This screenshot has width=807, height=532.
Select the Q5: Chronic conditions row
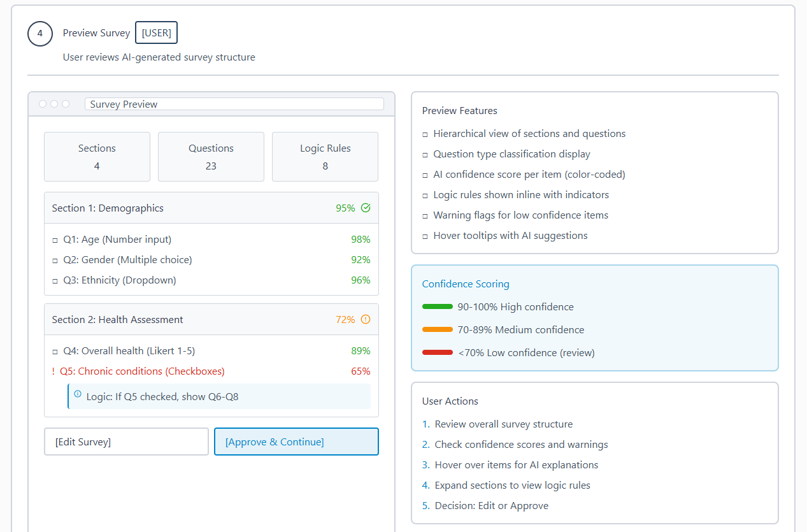[211, 371]
